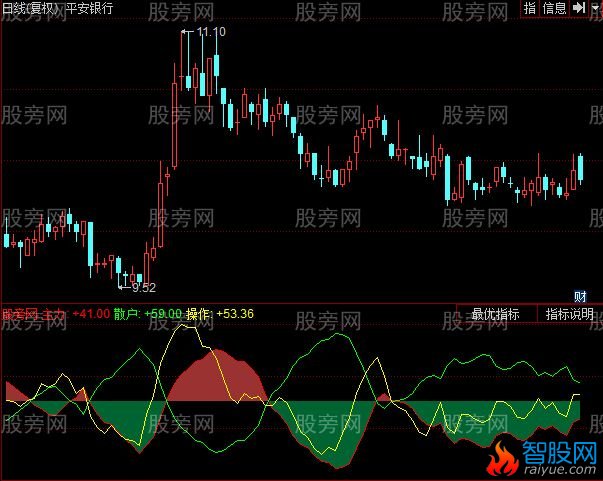This screenshot has height=481, width=603.
Task: Click the 11.10 high price label
Action: click(x=211, y=32)
